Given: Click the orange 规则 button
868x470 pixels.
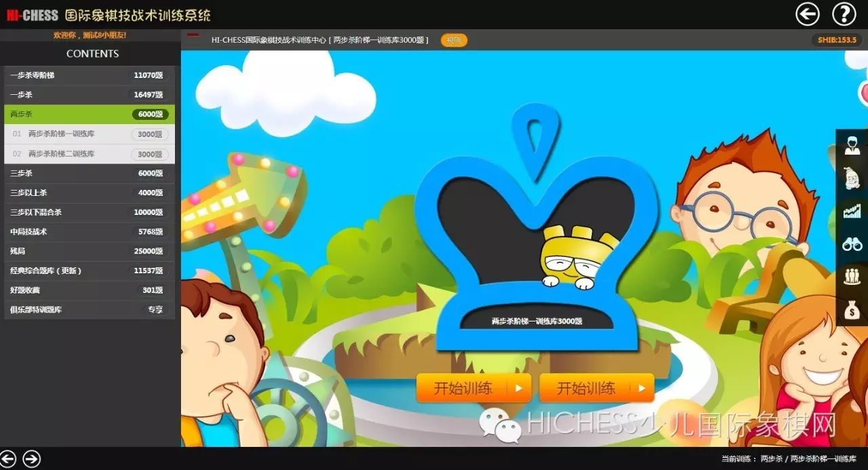Looking at the screenshot, I should click(454, 40).
